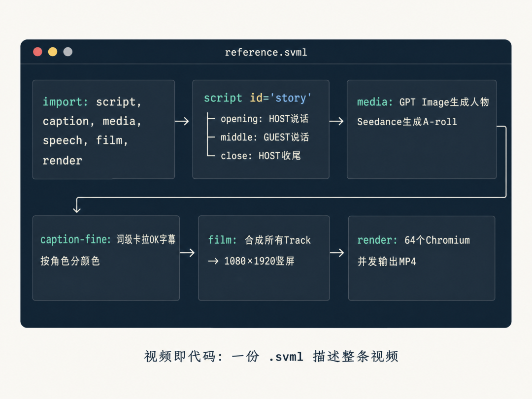Click the 'film: 合成所有Track' line

[259, 240]
